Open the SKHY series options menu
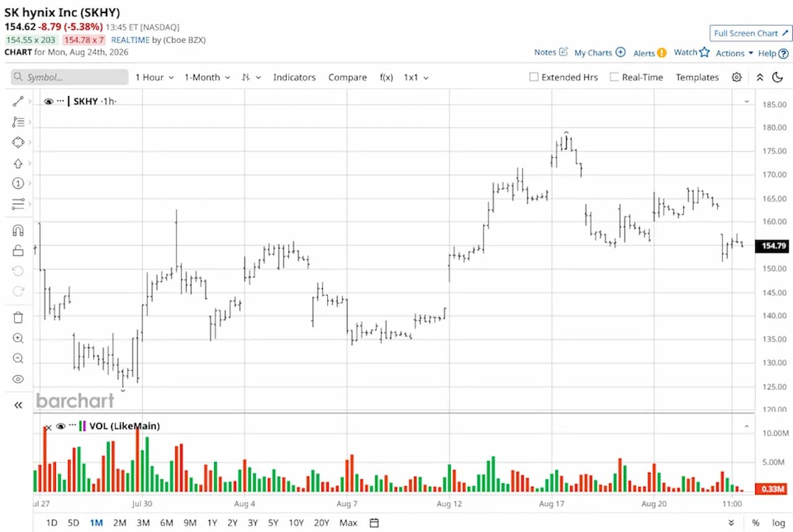793x532 pixels. click(60, 101)
